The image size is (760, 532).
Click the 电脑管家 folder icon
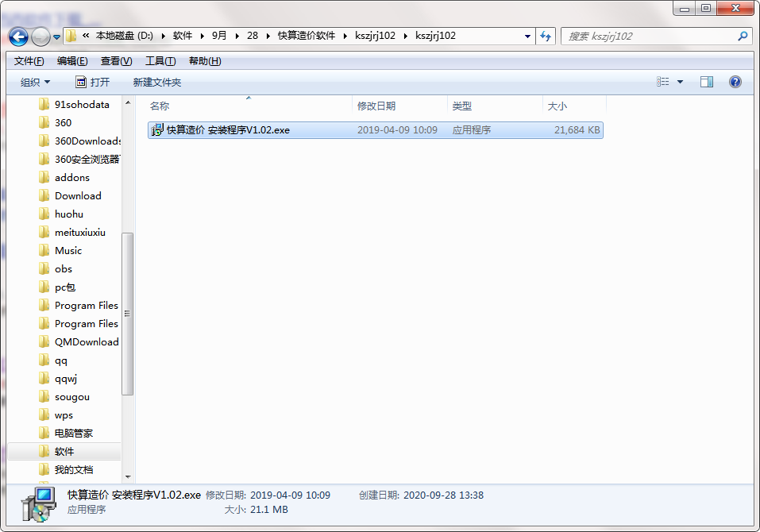44,434
